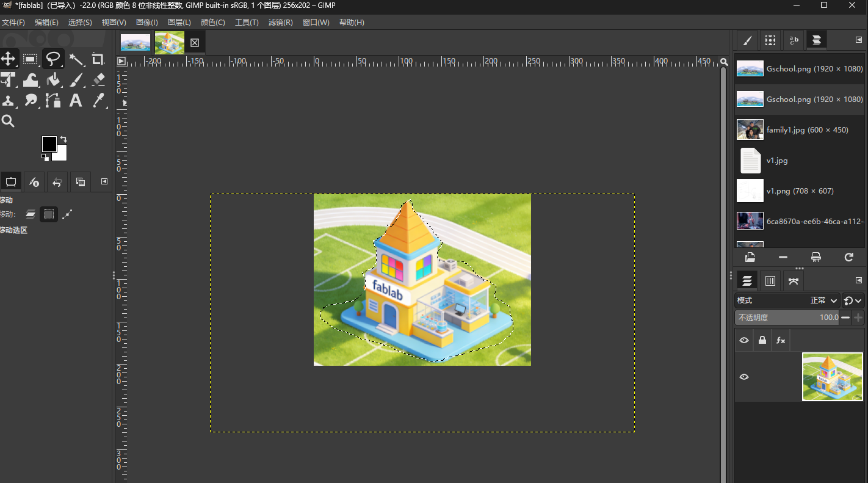Select the Crop tool
Image resolution: width=868 pixels, height=483 pixels.
point(98,59)
